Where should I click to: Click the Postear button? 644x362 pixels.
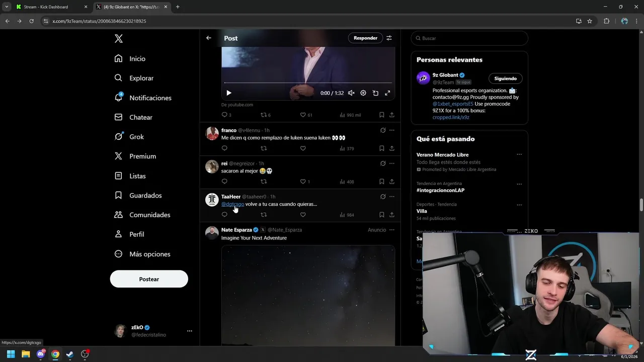(149, 279)
